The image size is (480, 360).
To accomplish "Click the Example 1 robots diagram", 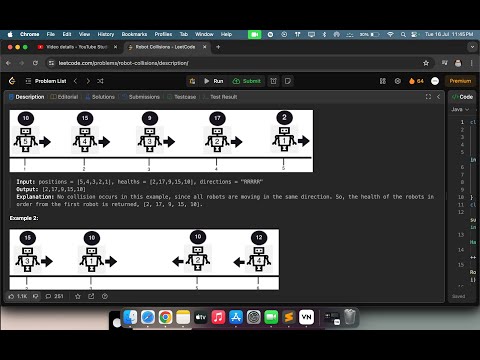I will (161, 141).
